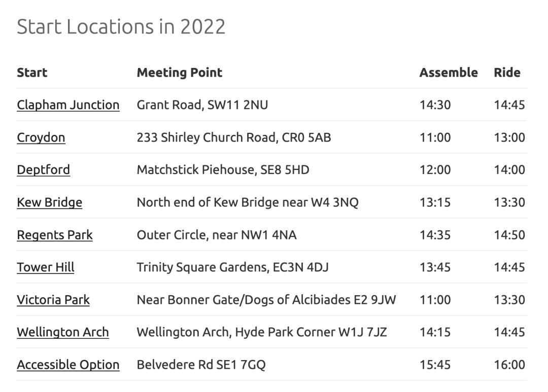Follow the Deptford link
548x392 pixels.
[x=43, y=170]
